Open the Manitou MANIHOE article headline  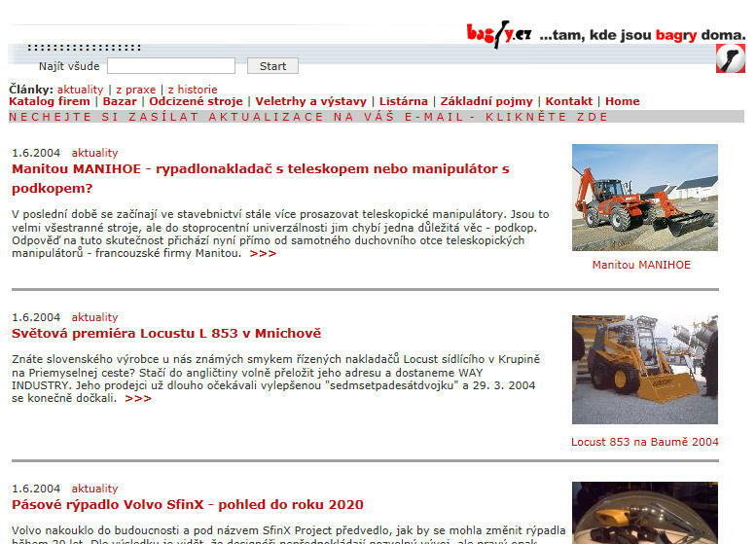(261, 178)
